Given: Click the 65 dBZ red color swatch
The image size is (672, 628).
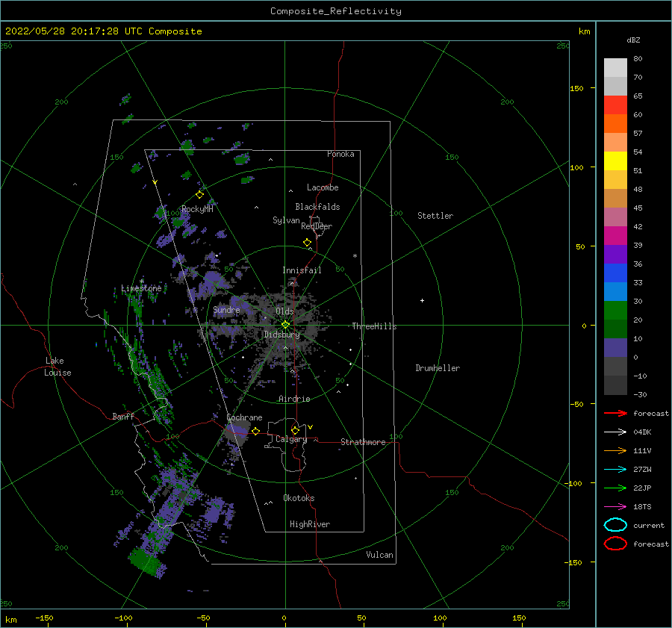Looking at the screenshot, I should click(x=615, y=105).
